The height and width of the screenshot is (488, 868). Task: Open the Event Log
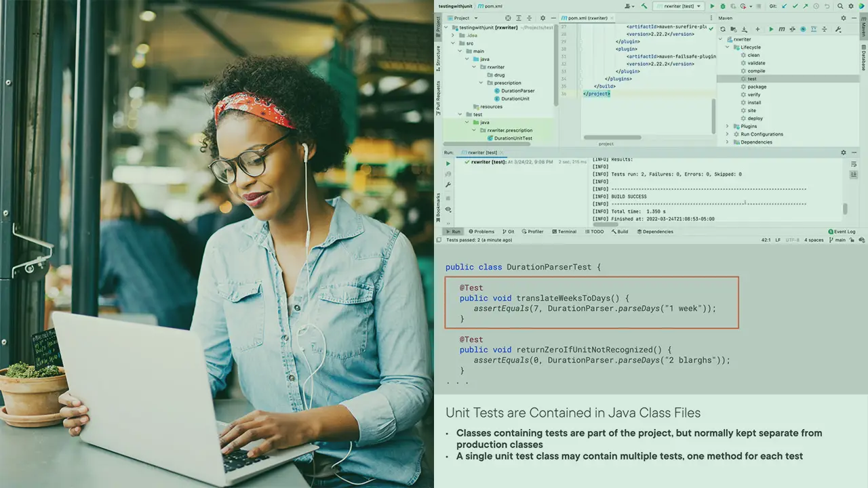[841, 232]
